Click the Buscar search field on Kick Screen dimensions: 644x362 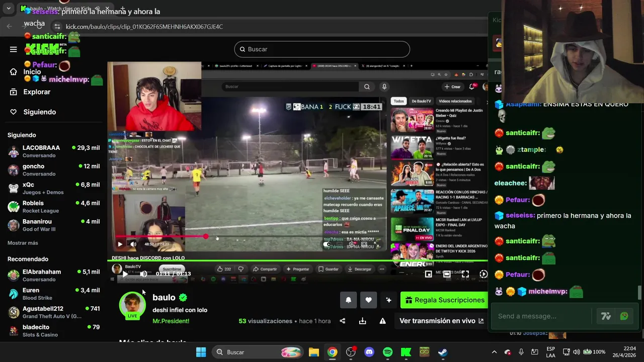322,49
